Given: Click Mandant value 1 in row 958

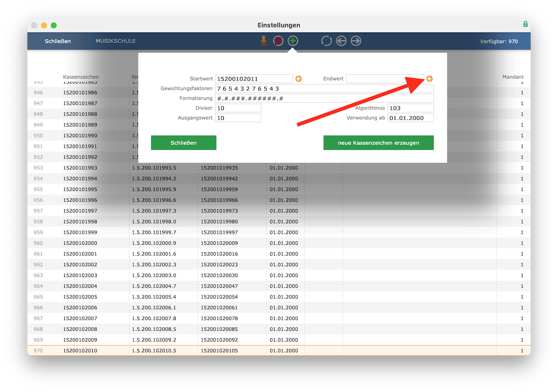Looking at the screenshot, I should (522, 222).
